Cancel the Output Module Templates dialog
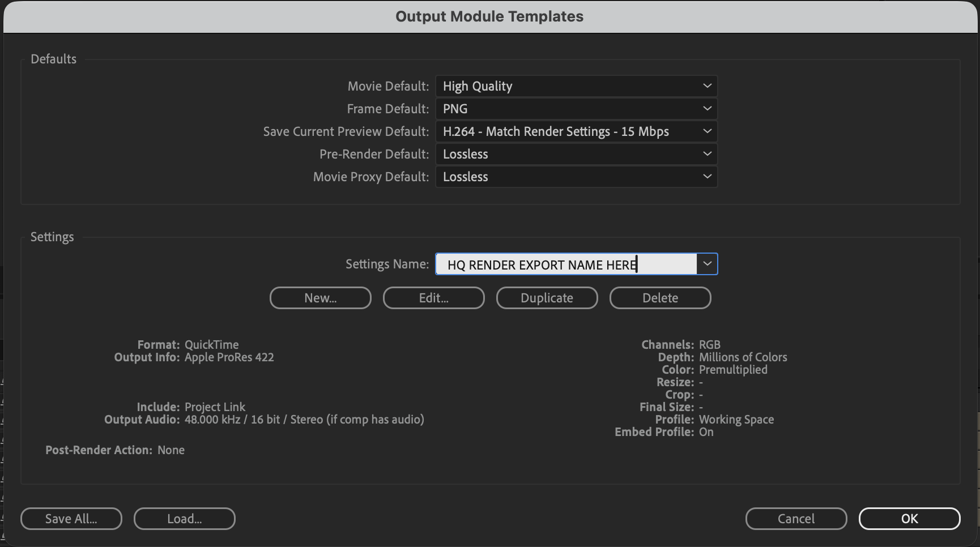 (795, 518)
